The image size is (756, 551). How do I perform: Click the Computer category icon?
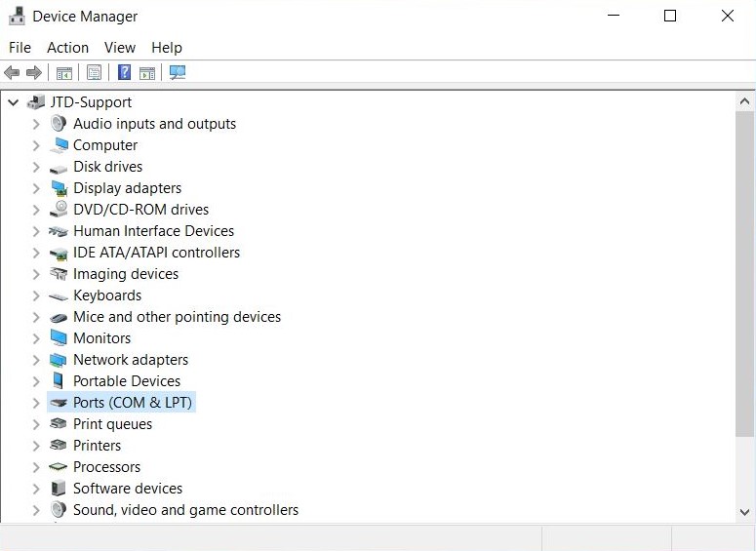[x=59, y=145]
